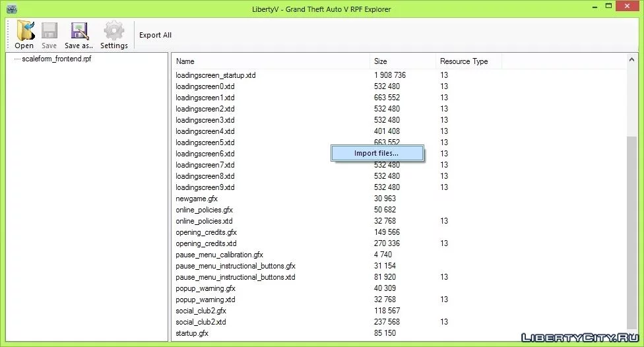644x347 pixels.
Task: Click the size value 31 154
Action: pyautogui.click(x=385, y=266)
